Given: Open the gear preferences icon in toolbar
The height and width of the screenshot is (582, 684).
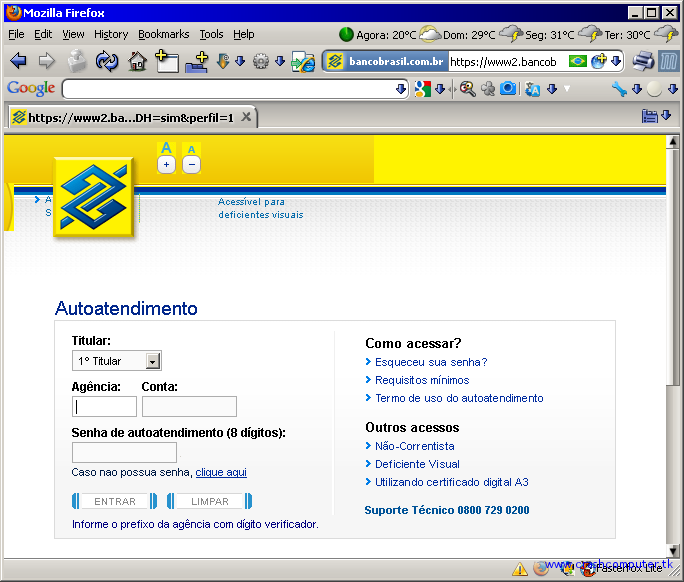Looking at the screenshot, I should tap(261, 61).
